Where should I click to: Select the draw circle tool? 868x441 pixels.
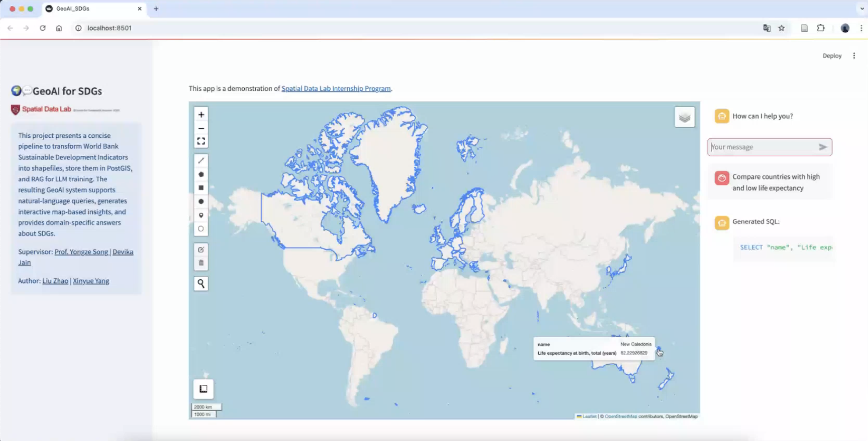click(201, 201)
